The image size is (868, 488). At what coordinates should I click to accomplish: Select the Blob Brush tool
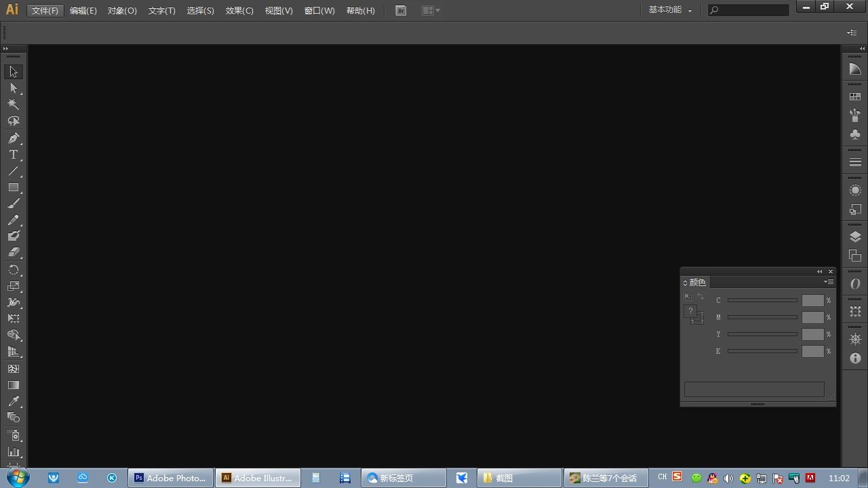[14, 236]
